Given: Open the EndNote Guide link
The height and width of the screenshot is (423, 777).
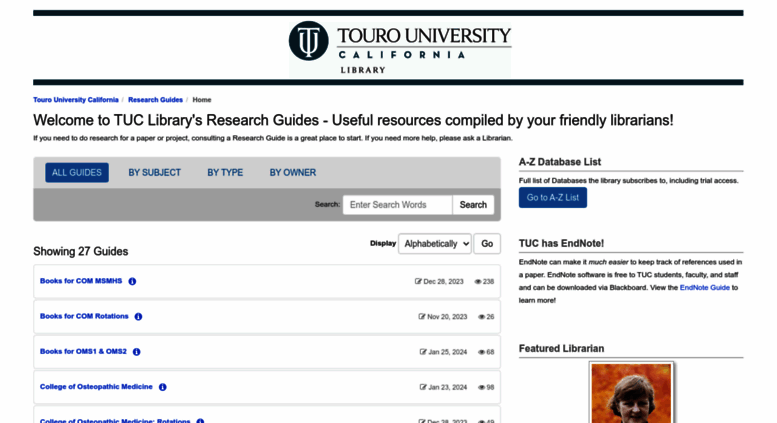Looking at the screenshot, I should click(x=705, y=287).
